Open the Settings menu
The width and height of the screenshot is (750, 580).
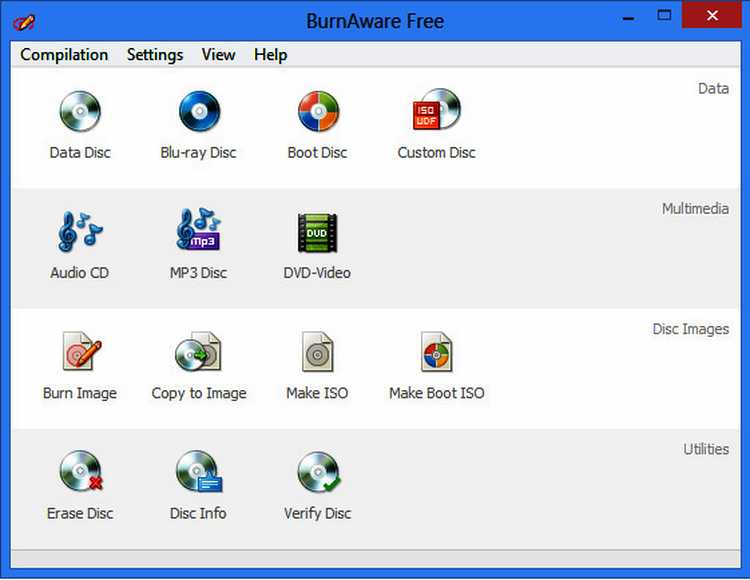[x=155, y=55]
